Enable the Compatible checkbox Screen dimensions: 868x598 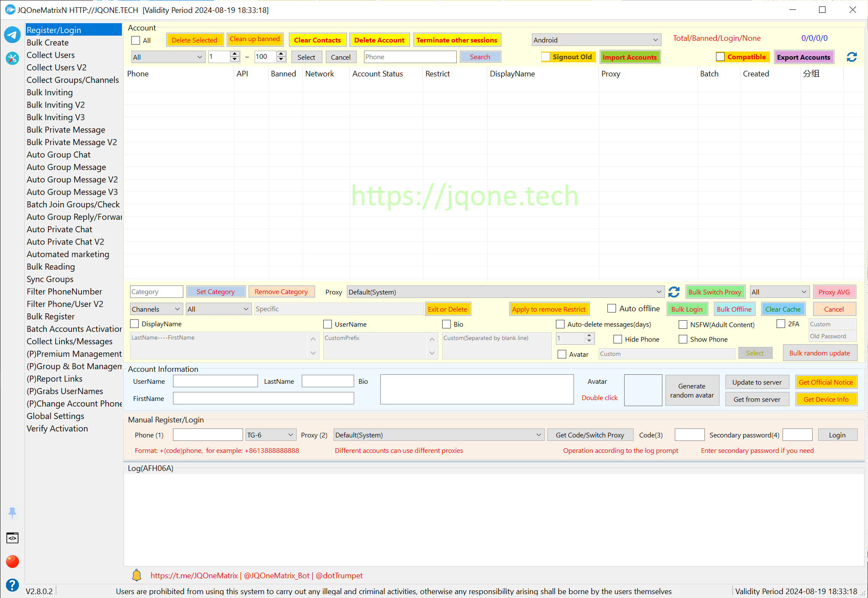click(x=720, y=57)
